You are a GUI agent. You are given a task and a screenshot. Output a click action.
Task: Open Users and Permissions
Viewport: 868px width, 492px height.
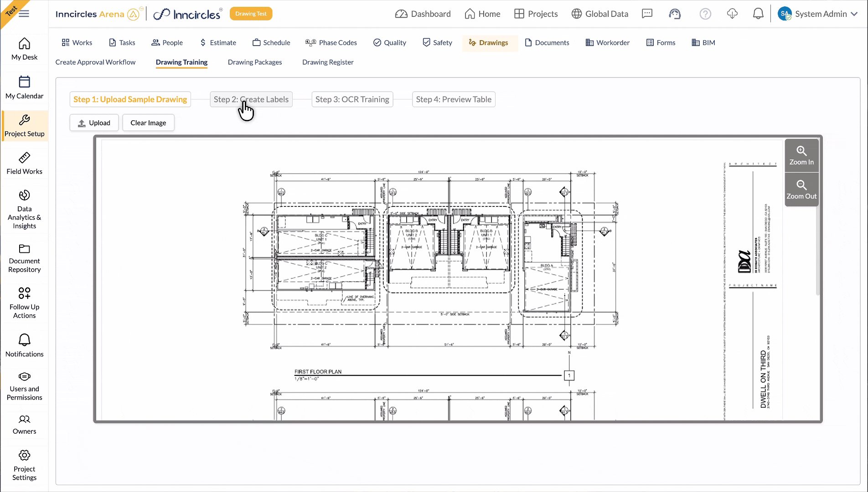(x=24, y=386)
